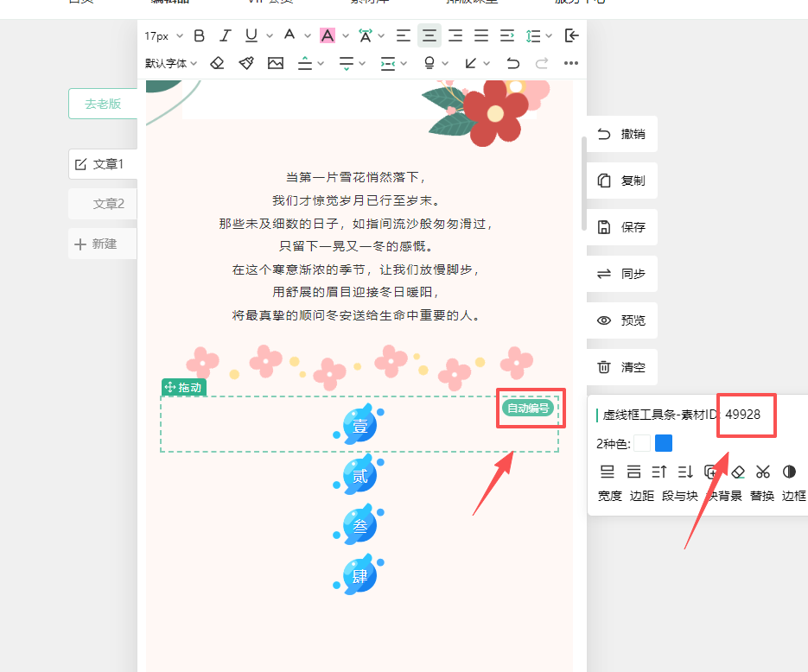808x672 pixels.
Task: Click the margin icon in material panel
Action: pos(633,472)
